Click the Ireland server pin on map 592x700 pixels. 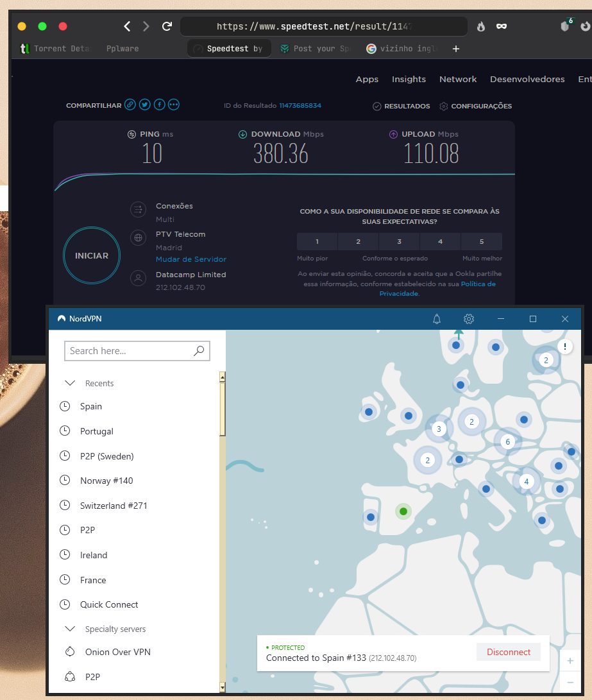point(369,412)
